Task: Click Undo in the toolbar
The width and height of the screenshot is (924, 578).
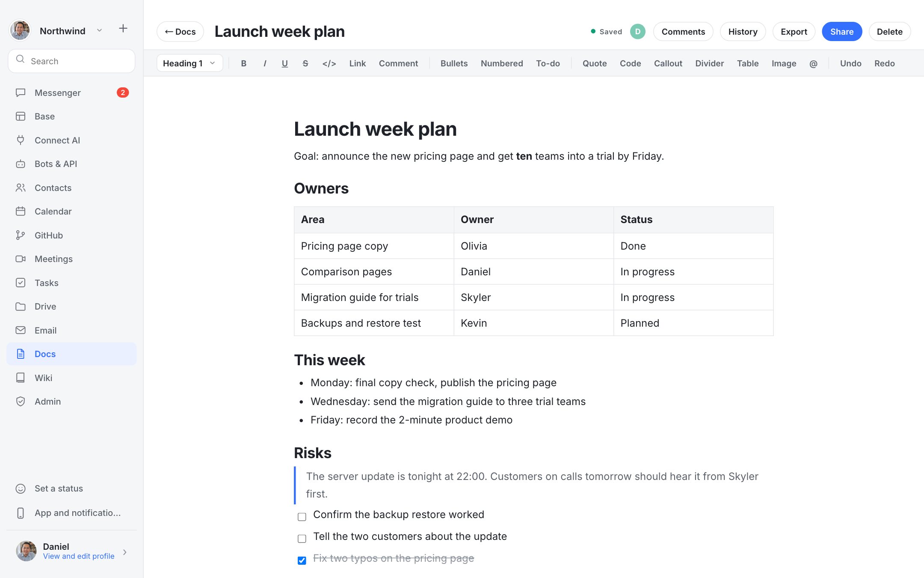Action: pyautogui.click(x=850, y=63)
